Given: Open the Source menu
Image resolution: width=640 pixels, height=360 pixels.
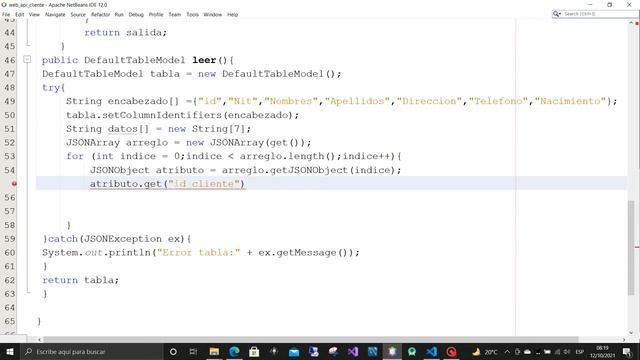Looking at the screenshot, I should pyautogui.click(x=78, y=14).
